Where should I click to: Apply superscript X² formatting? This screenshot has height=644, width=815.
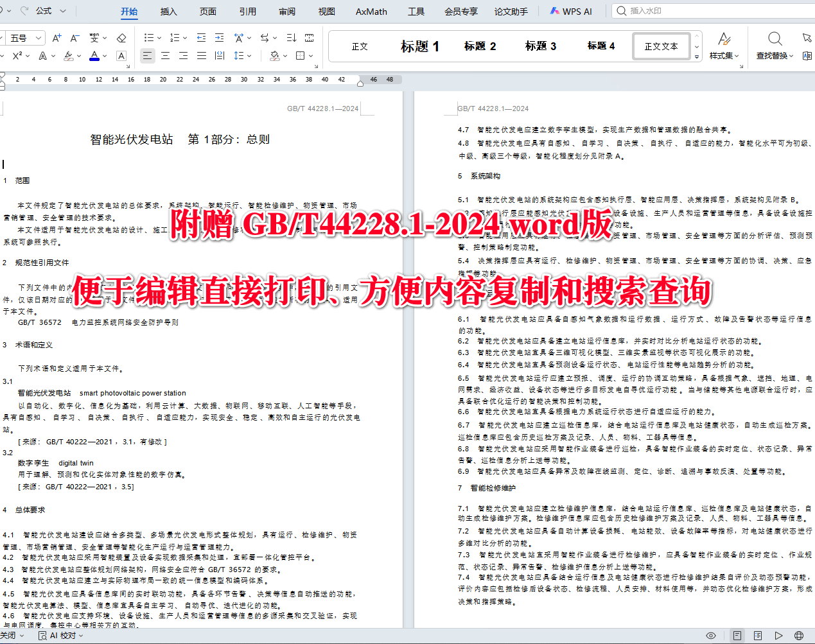click(17, 56)
